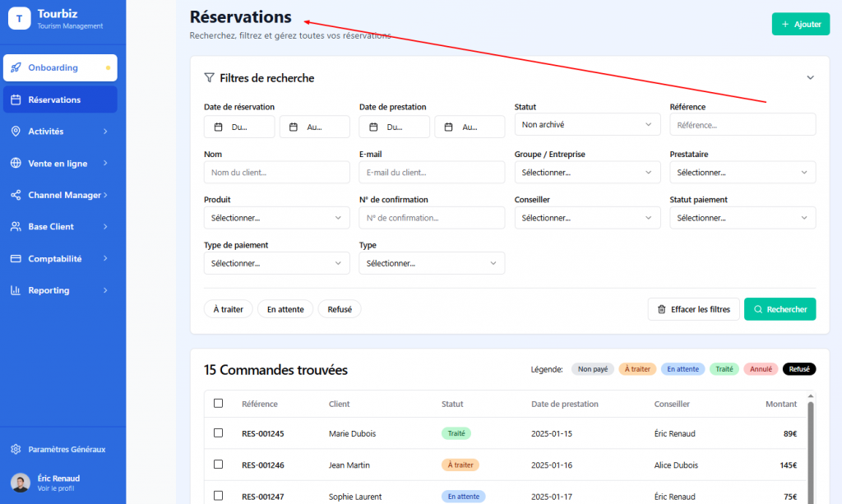Click the Tourbiz logo icon
The image size is (842, 504).
pyautogui.click(x=20, y=18)
